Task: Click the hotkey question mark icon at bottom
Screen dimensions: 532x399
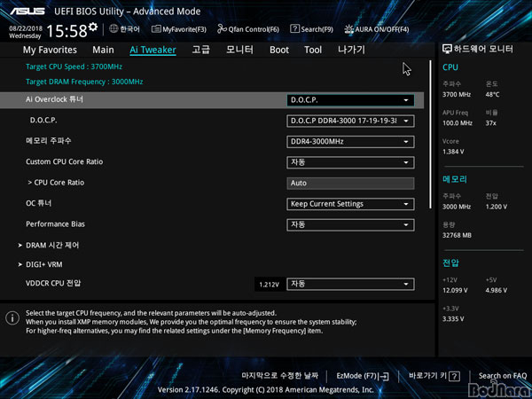Action: pos(454,376)
